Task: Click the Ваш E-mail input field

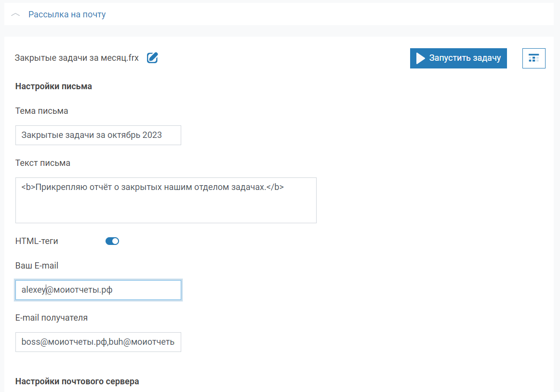Action: point(98,290)
